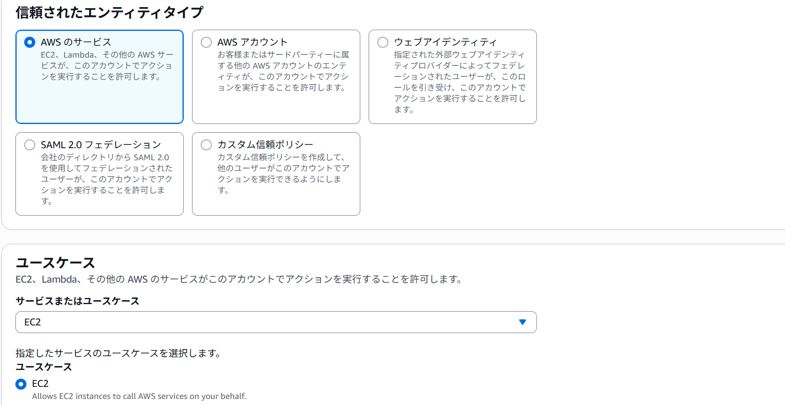Screen dimensions: 785x405
Task: Click the AWS のサービス card description text
Action: point(107,66)
